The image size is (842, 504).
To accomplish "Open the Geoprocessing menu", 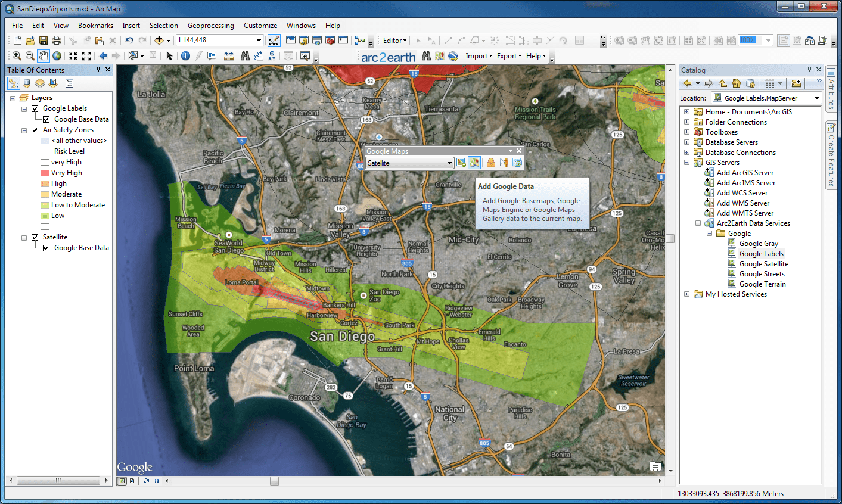I will [211, 26].
